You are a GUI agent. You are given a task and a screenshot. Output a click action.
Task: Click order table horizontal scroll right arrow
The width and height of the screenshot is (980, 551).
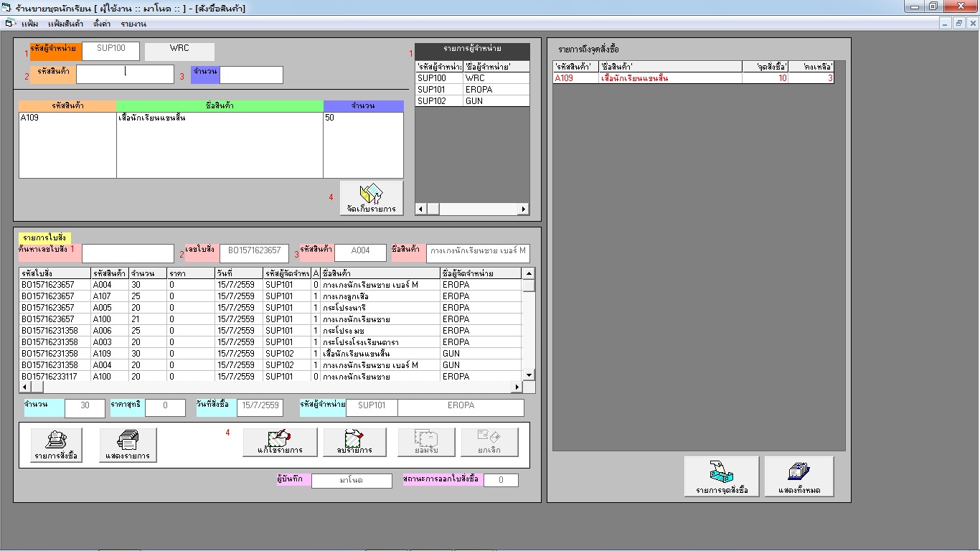(516, 387)
